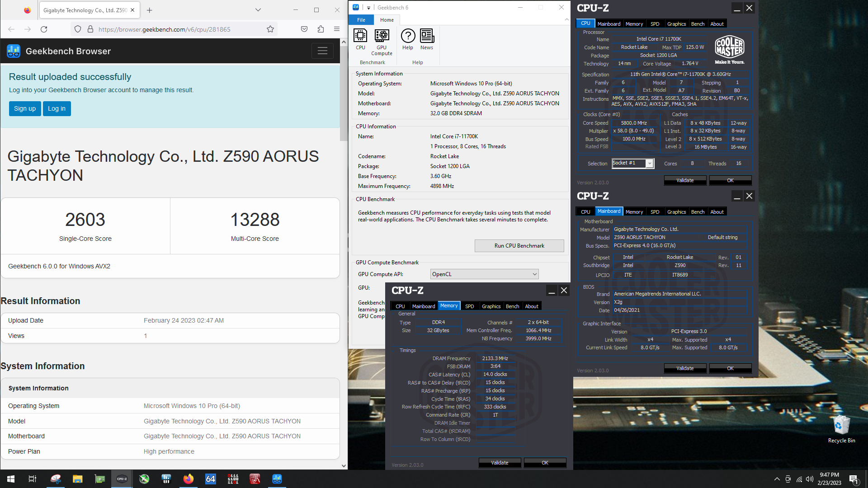Open Bench tab in CPU-Z mainboard window
868x488 pixels.
(x=698, y=212)
